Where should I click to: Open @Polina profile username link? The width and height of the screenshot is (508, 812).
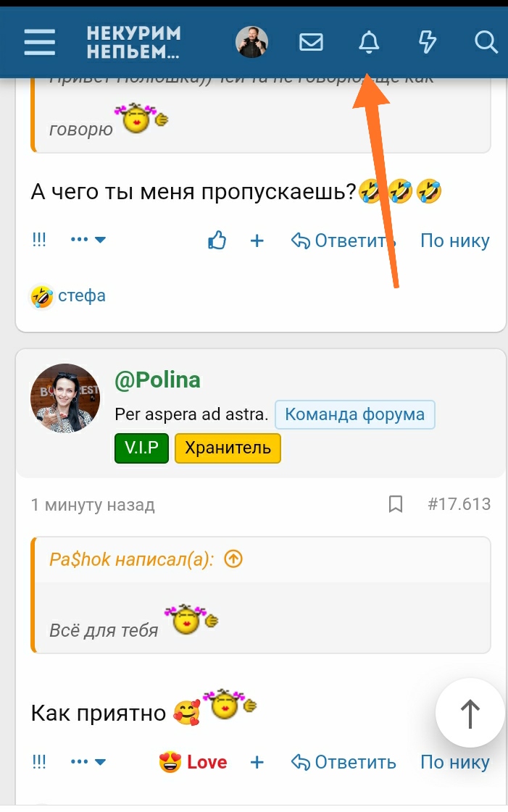tap(157, 380)
